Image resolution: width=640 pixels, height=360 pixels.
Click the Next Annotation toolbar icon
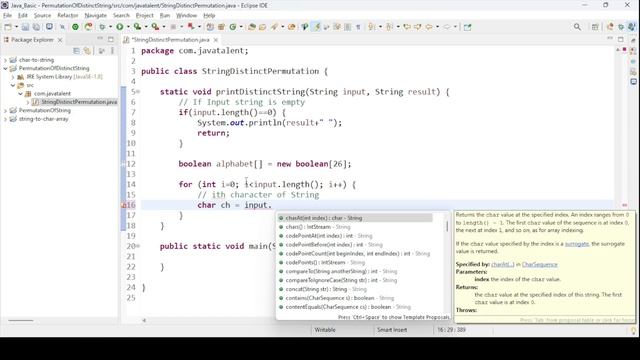pyautogui.click(x=371, y=27)
